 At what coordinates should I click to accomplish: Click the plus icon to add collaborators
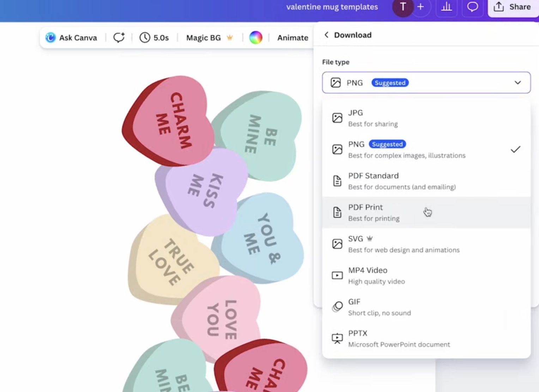(420, 7)
